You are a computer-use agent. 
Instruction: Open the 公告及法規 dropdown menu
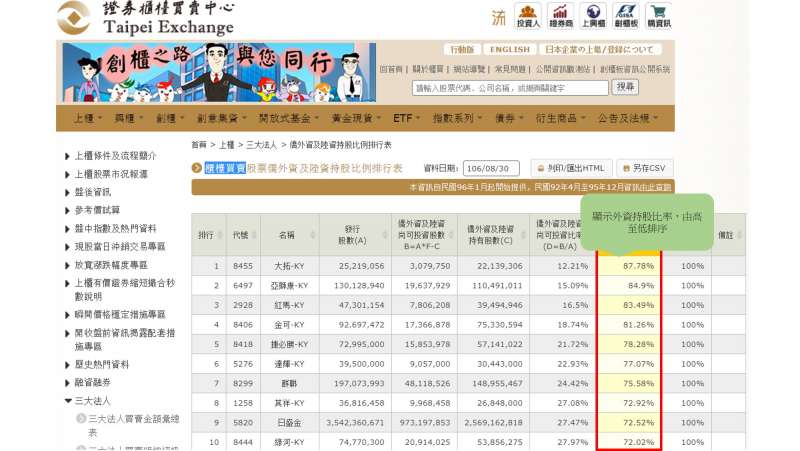tap(628, 118)
